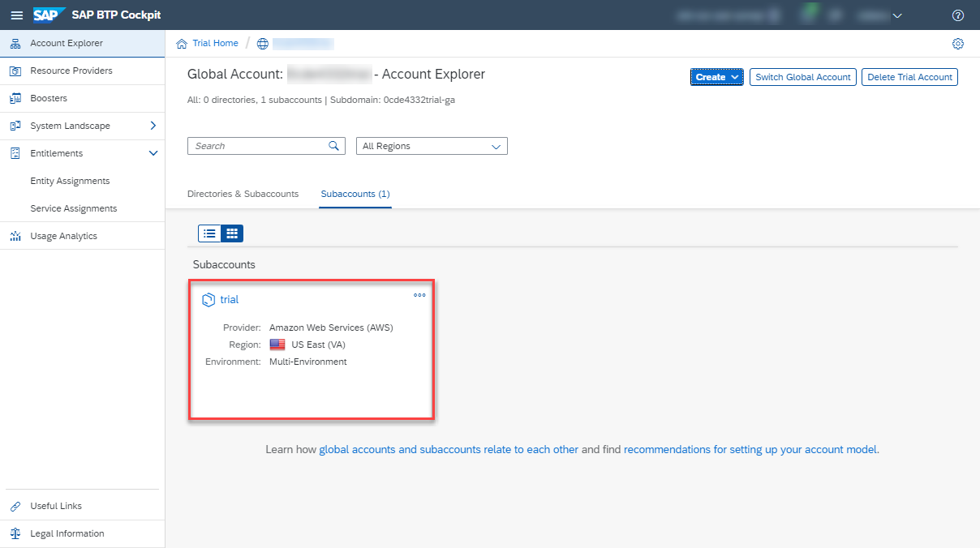
Task: Open the settings gear icon
Action: (958, 44)
